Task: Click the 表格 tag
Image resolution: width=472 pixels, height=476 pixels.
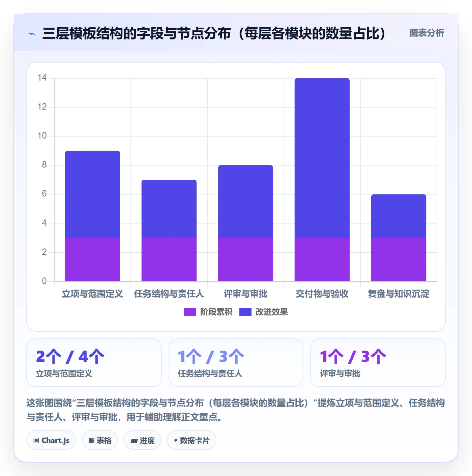Action: point(100,440)
